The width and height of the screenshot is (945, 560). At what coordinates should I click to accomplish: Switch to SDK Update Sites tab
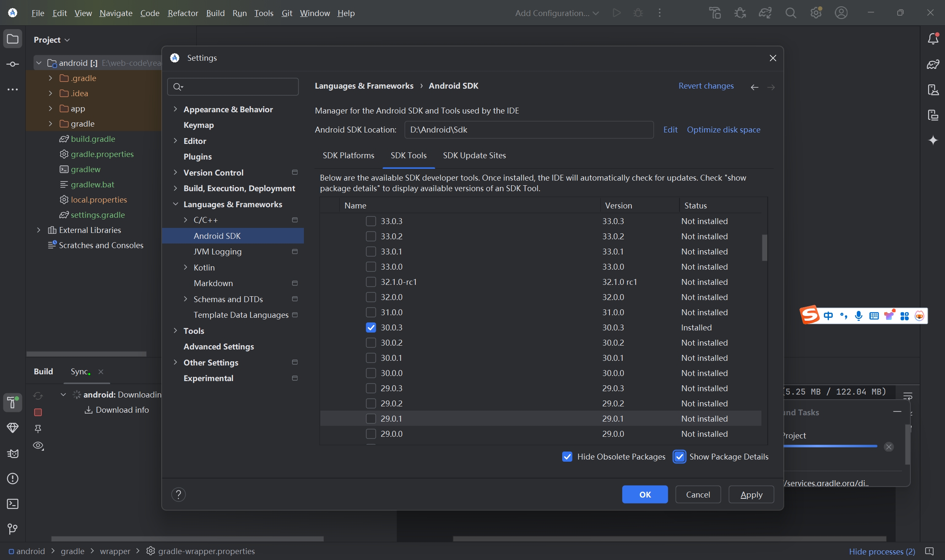click(474, 155)
